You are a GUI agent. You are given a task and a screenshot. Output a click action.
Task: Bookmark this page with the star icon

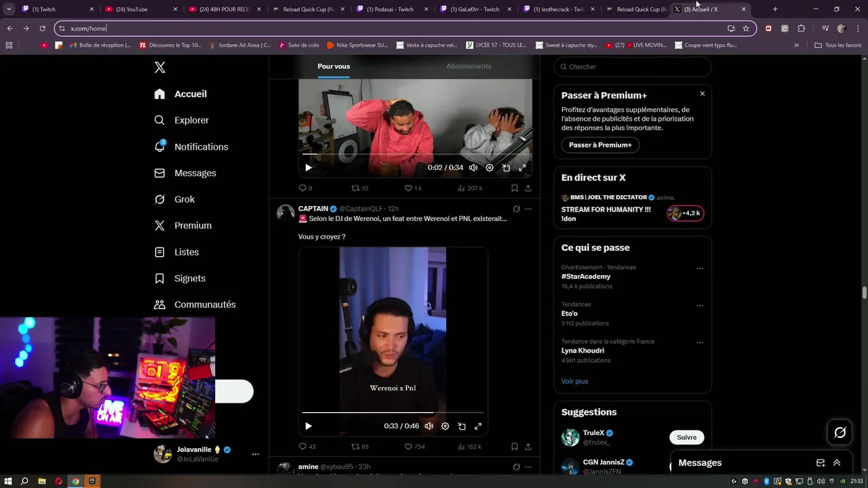tap(746, 28)
